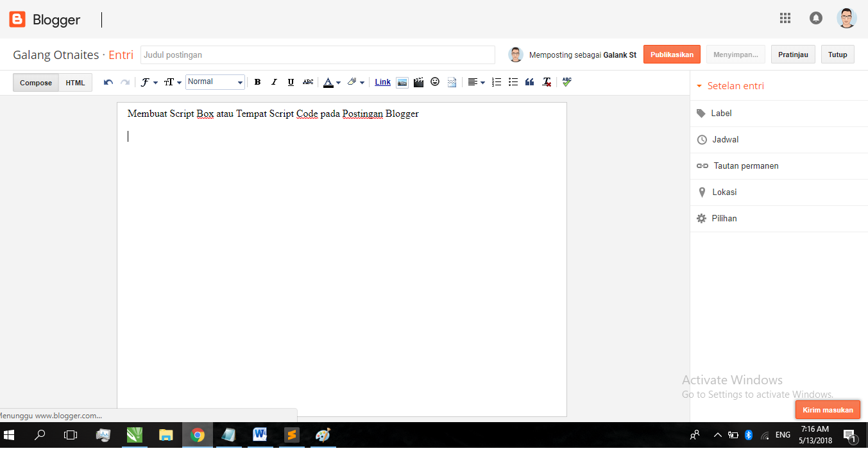Viewport: 868px width, 451px height.
Task: Insert a video with the clapperboard icon
Action: click(419, 82)
